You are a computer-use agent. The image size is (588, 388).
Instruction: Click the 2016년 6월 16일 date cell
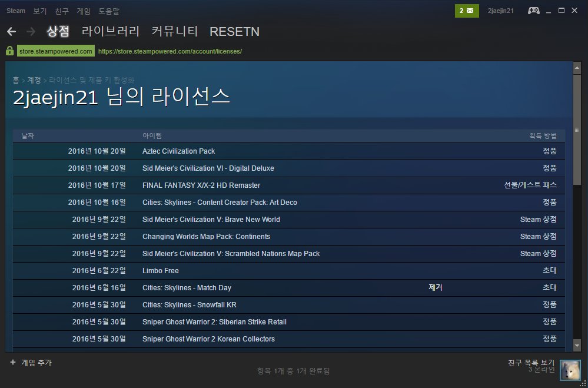(99, 288)
